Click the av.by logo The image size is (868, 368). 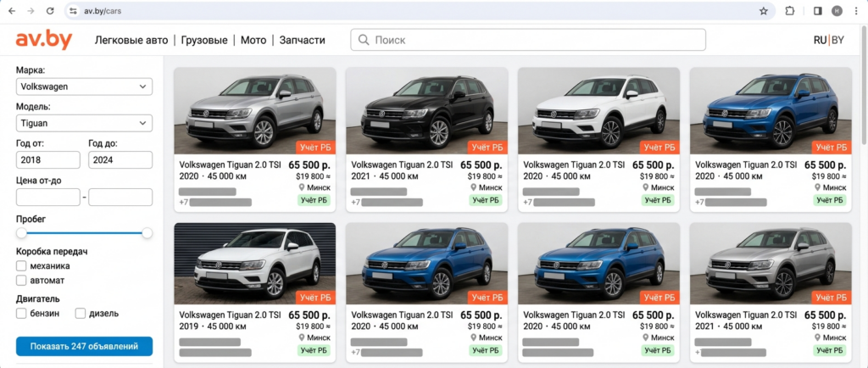(x=44, y=40)
